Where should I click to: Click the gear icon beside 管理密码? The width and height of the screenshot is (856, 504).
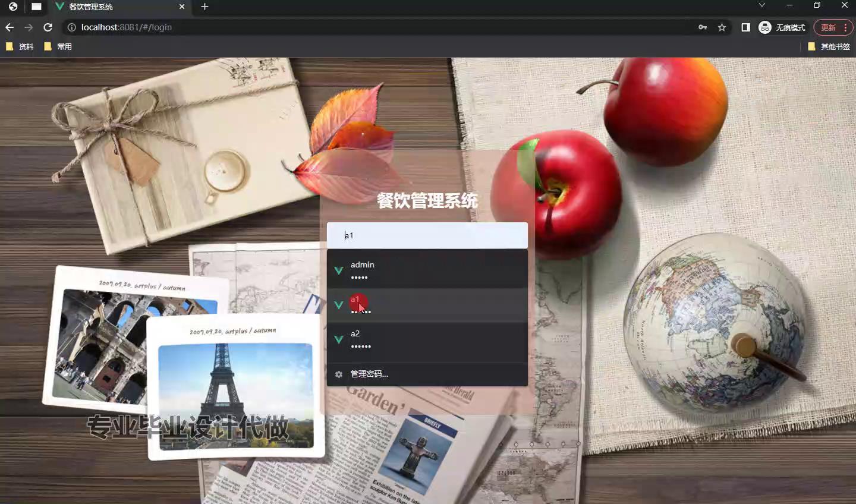pos(339,374)
